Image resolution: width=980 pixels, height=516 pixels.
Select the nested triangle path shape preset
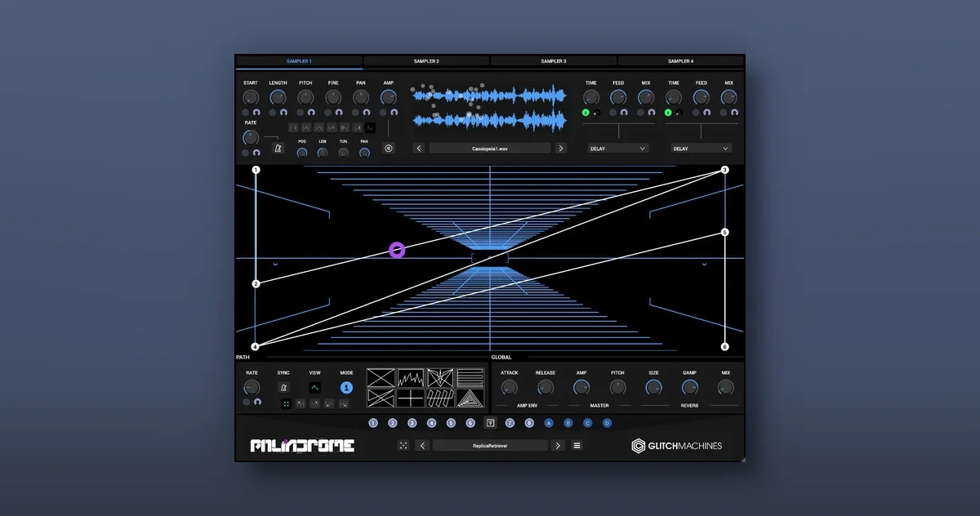click(470, 398)
